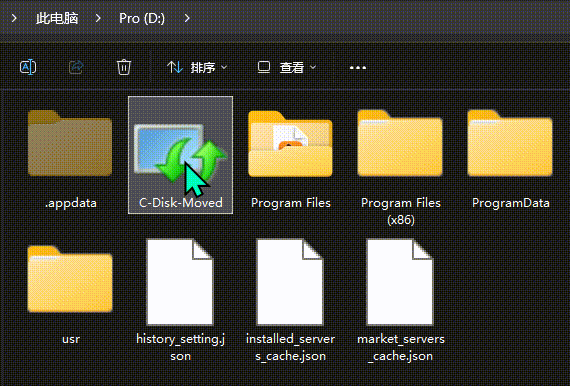Click the Share toolbar icon
Screen dimensions: 570x386
(x=76, y=67)
